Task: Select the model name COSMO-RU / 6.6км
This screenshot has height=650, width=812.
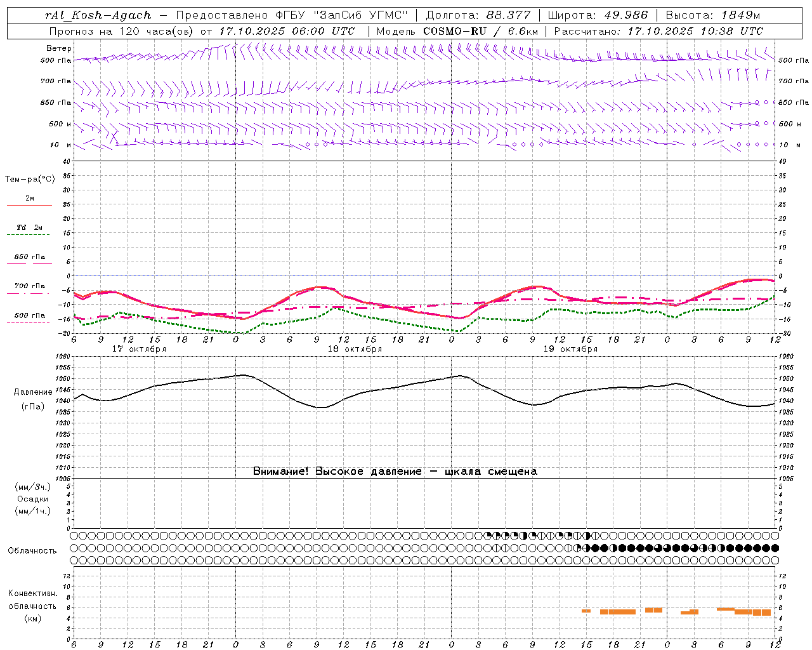Action: pos(480,30)
